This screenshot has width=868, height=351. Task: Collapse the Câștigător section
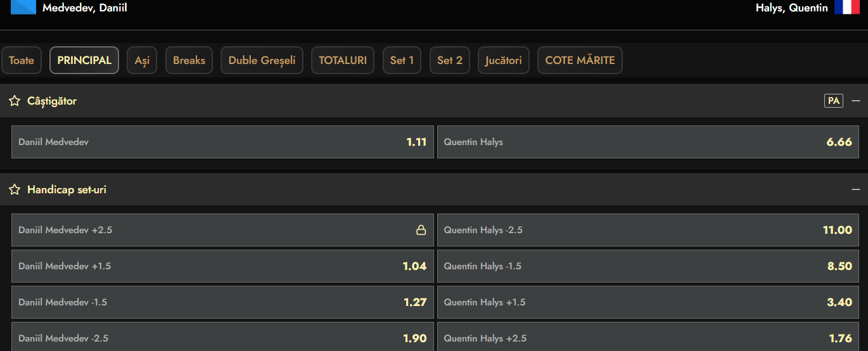[x=856, y=101]
